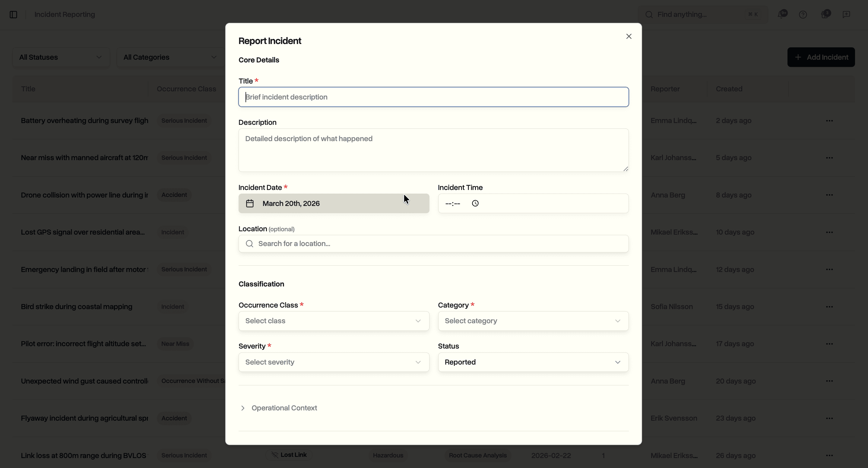Open the calendar icon in Incident Date field

pos(250,203)
